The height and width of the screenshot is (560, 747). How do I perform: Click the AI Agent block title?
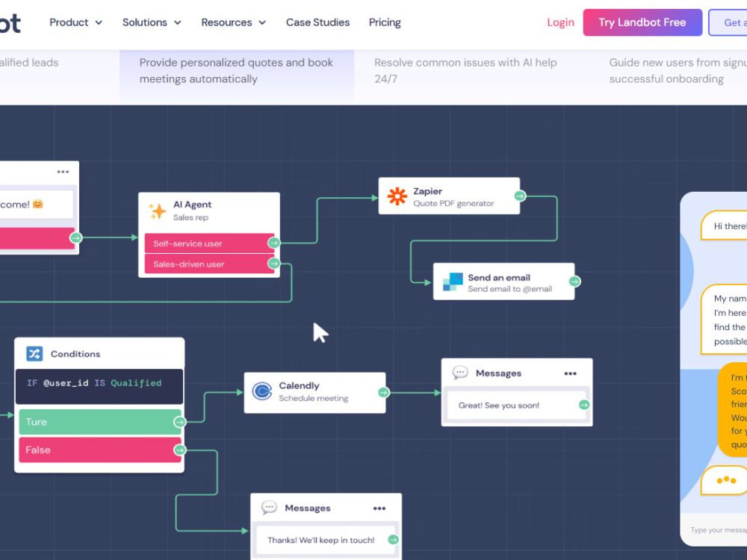[x=192, y=205]
